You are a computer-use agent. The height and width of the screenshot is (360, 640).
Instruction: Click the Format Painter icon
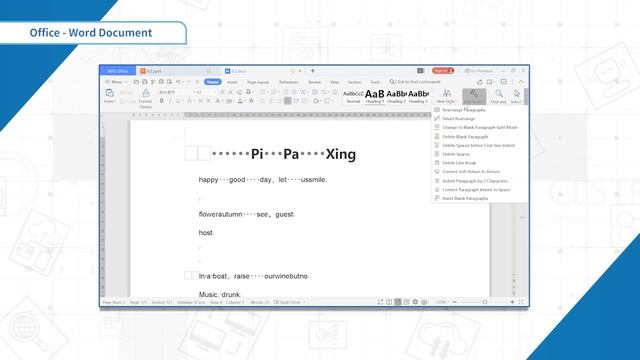[145, 94]
